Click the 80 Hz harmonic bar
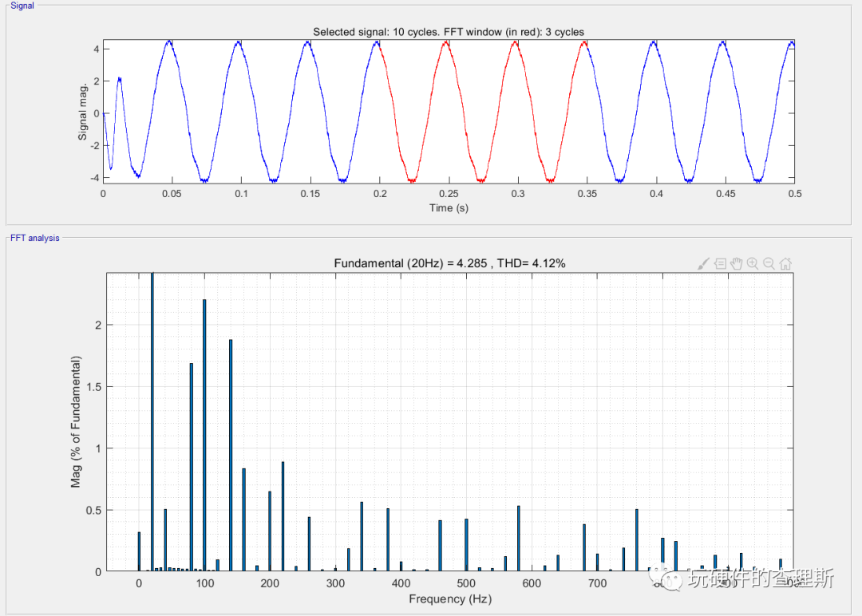This screenshot has height=616, width=862. 192,467
